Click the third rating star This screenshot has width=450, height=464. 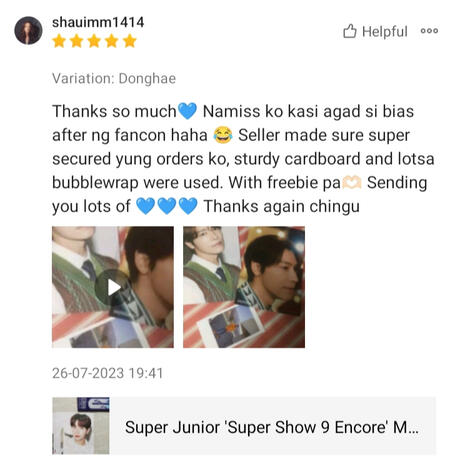click(x=94, y=41)
